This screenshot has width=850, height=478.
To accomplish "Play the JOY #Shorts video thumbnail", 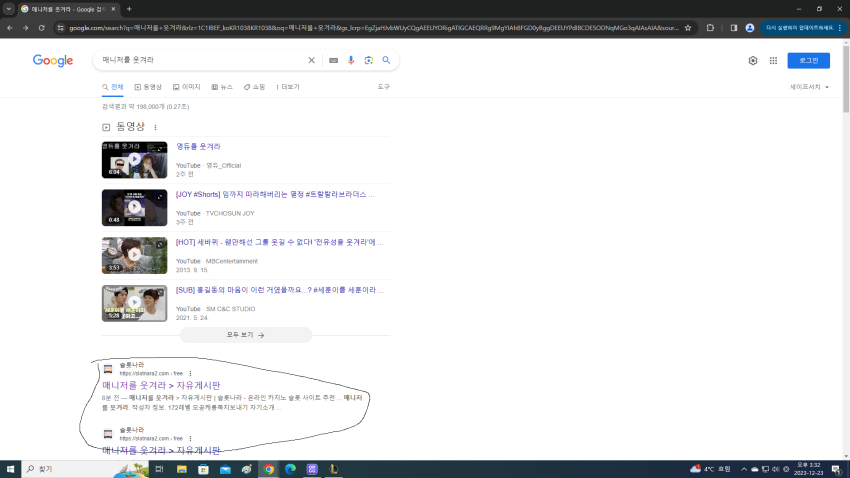I will point(134,208).
